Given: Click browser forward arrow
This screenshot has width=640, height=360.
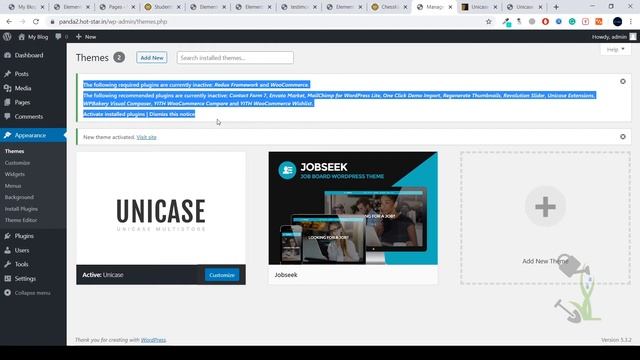Looking at the screenshot, I should point(22,22).
